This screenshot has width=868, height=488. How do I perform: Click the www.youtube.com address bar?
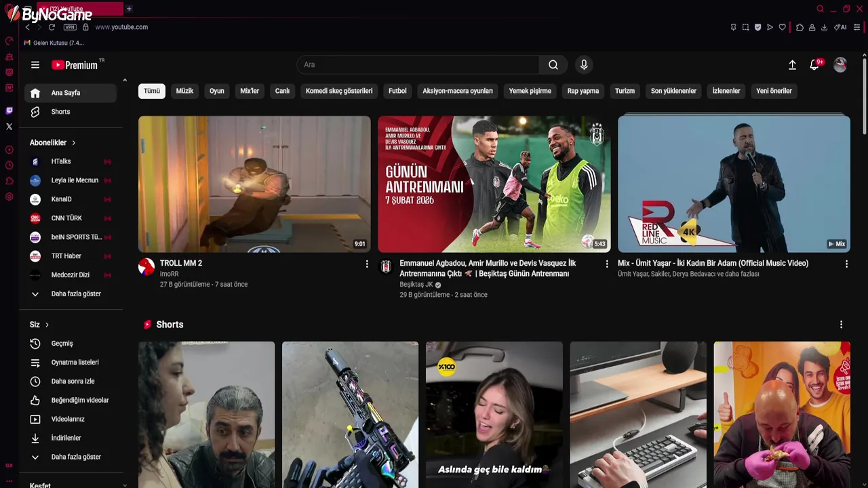(121, 27)
